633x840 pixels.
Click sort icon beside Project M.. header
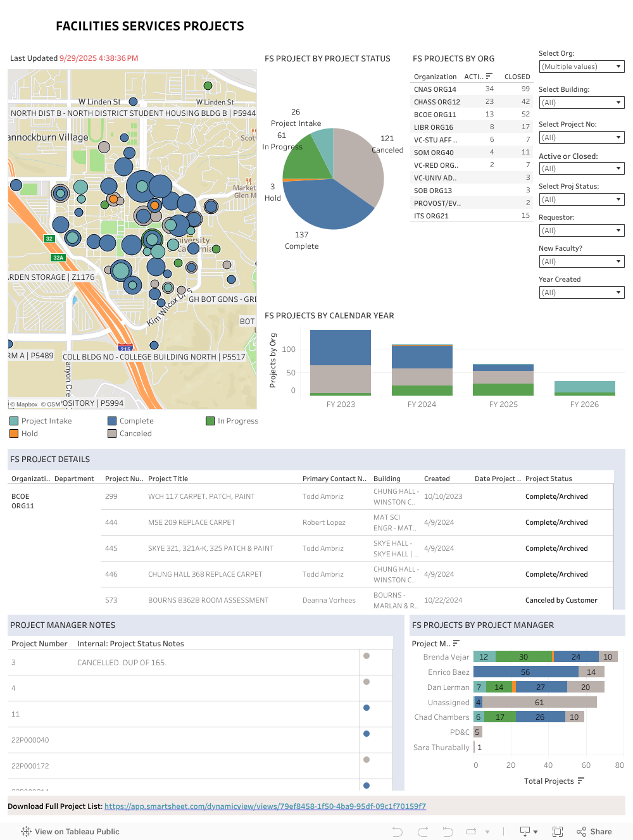coord(456,644)
